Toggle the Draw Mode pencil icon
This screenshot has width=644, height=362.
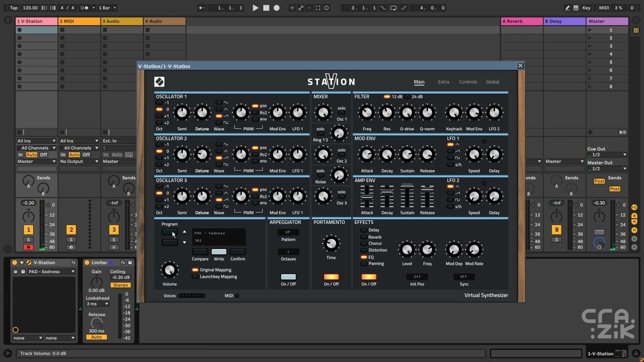568,8
